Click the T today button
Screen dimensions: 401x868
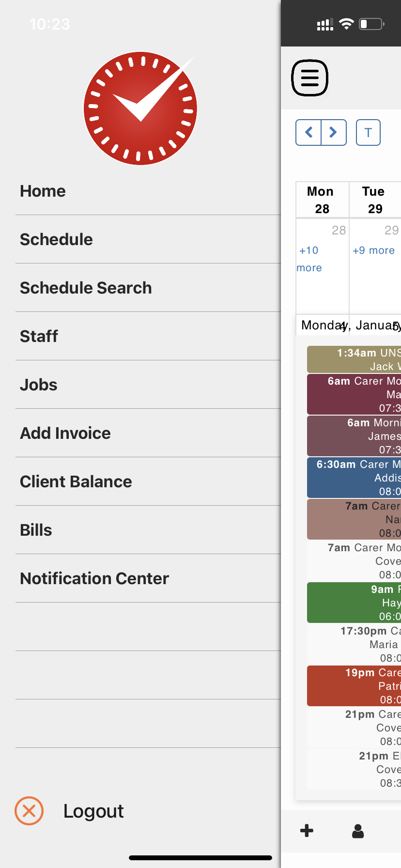click(368, 132)
